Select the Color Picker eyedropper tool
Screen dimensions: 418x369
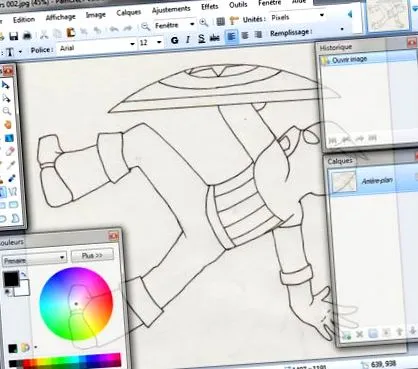point(11,165)
